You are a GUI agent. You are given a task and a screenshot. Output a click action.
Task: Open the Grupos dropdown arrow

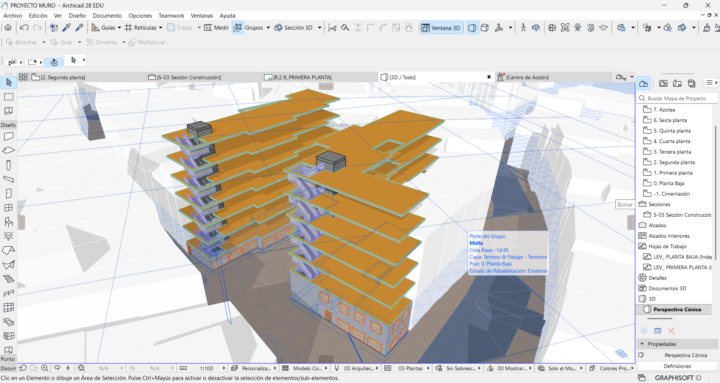tap(268, 28)
